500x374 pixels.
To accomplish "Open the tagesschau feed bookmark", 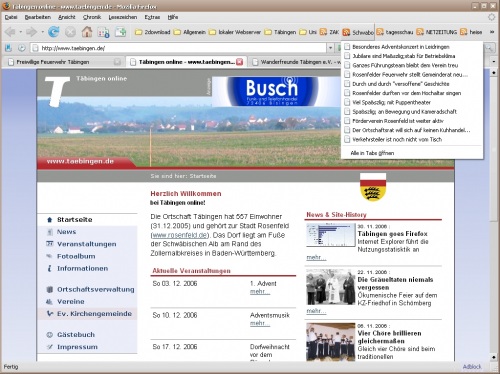I will [x=395, y=32].
